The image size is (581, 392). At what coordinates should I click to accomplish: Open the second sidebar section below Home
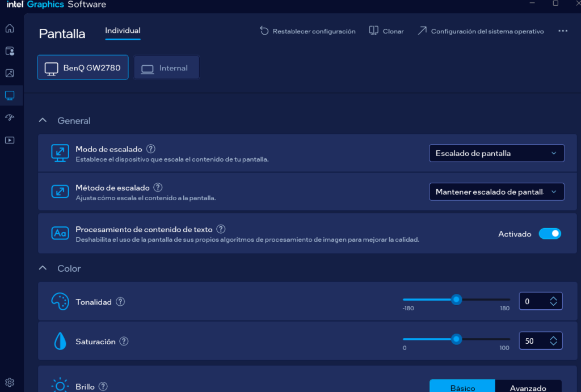coord(9,50)
